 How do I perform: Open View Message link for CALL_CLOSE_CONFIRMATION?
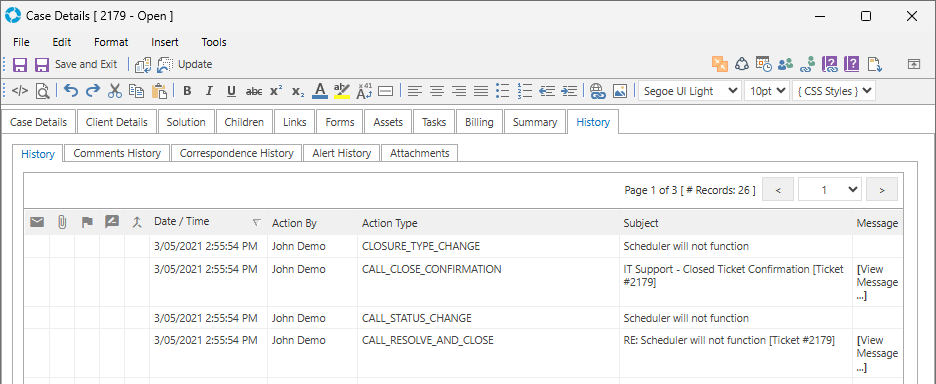pyautogui.click(x=877, y=282)
